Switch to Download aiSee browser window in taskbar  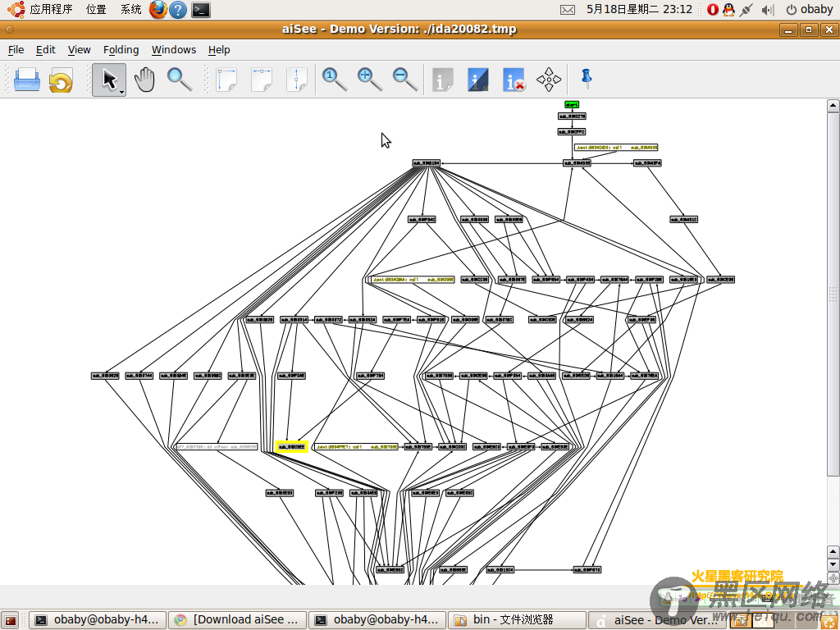click(x=237, y=620)
